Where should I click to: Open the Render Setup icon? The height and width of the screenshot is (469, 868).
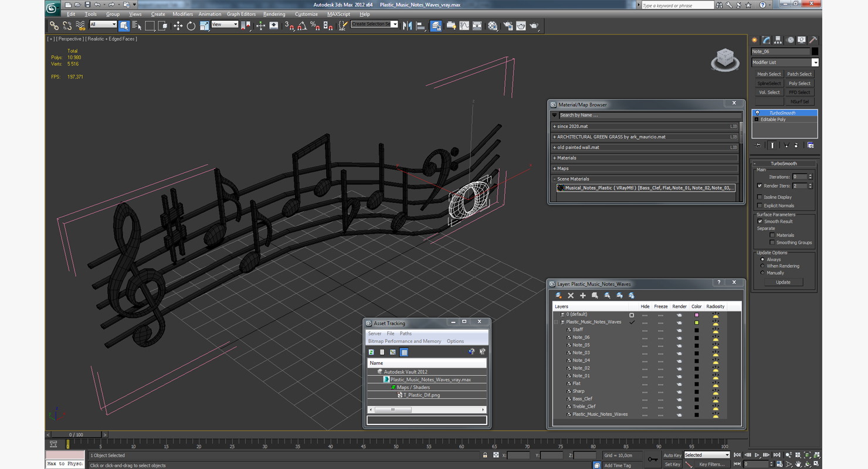pyautogui.click(x=508, y=26)
